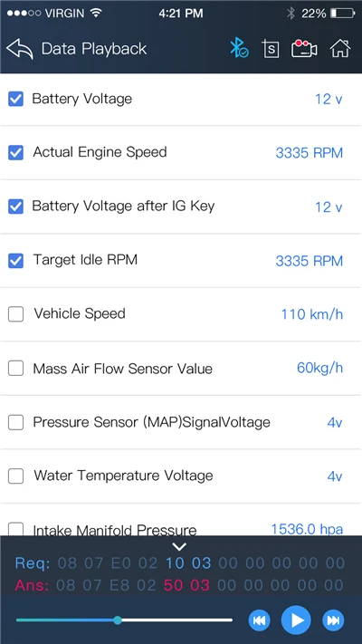The height and width of the screenshot is (644, 362).
Task: Tap the Data Playback title text
Action: (94, 49)
